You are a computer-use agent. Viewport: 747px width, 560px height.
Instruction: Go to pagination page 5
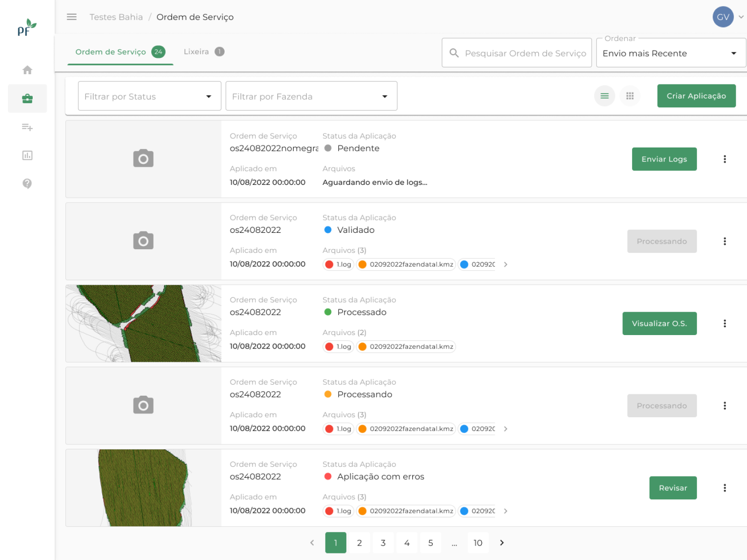point(430,543)
